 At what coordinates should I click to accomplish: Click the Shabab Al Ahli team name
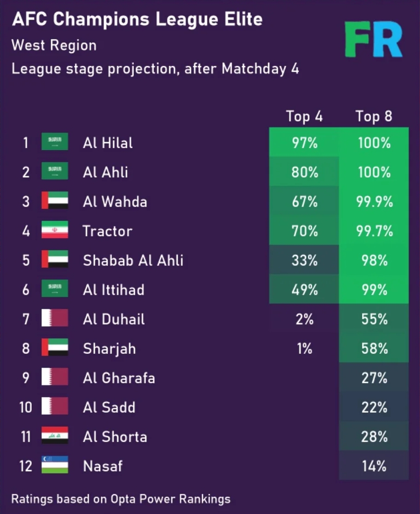pos(133,260)
